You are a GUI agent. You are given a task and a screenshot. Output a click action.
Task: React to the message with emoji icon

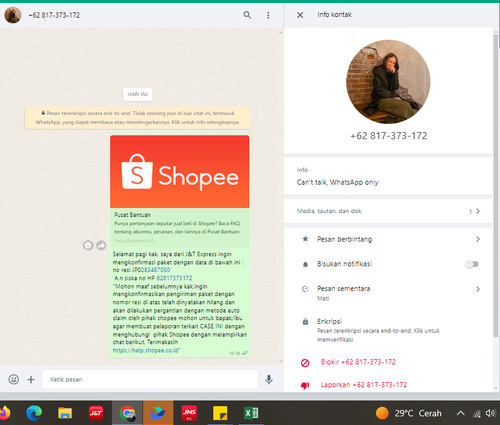[88, 246]
